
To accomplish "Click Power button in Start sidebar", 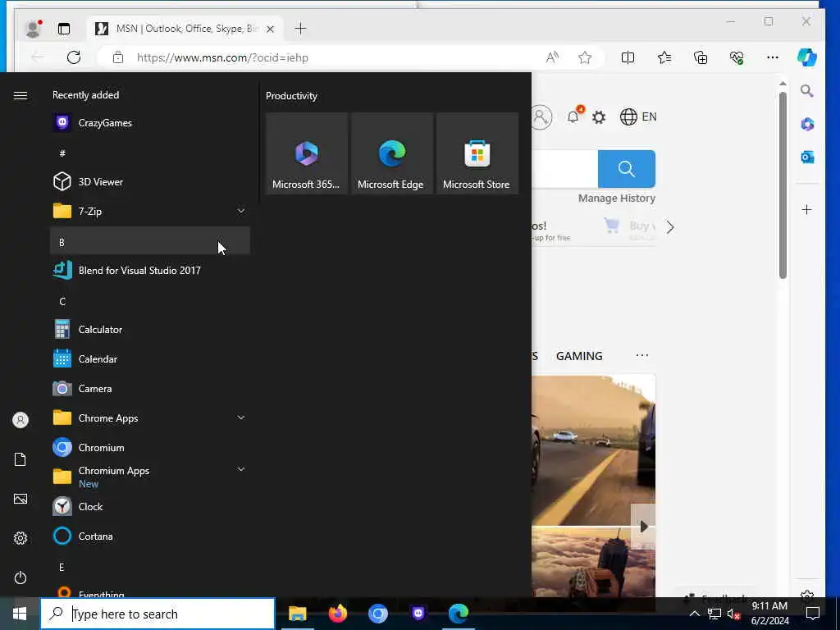I will pos(21,577).
